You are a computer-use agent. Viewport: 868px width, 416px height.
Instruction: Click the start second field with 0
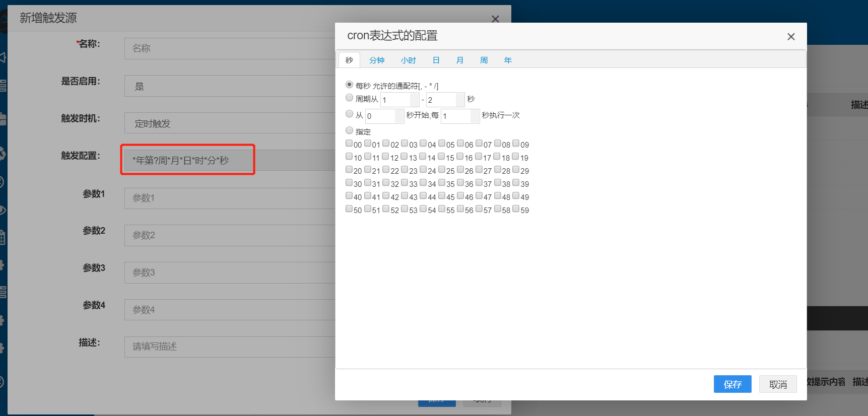[385, 116]
